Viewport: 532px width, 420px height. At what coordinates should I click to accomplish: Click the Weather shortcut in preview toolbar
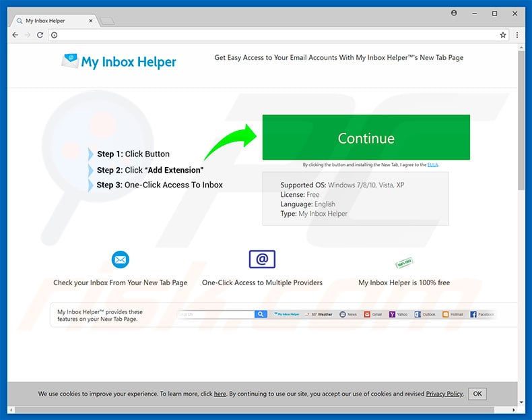click(x=319, y=314)
